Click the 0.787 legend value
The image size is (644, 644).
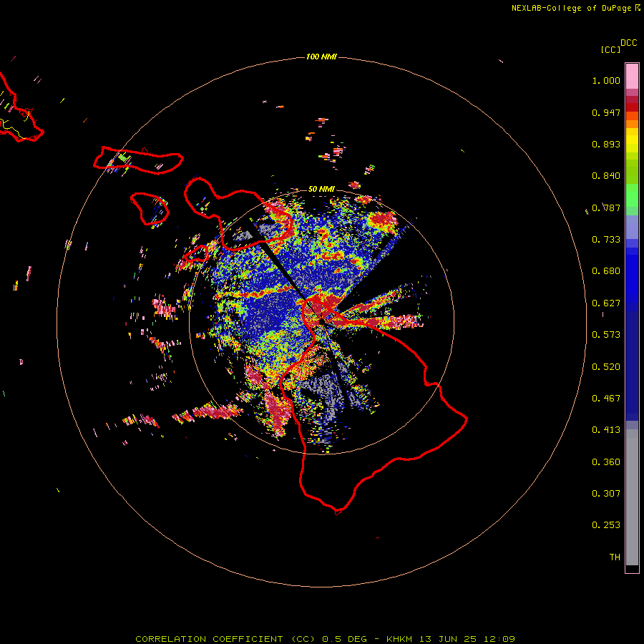(606, 208)
